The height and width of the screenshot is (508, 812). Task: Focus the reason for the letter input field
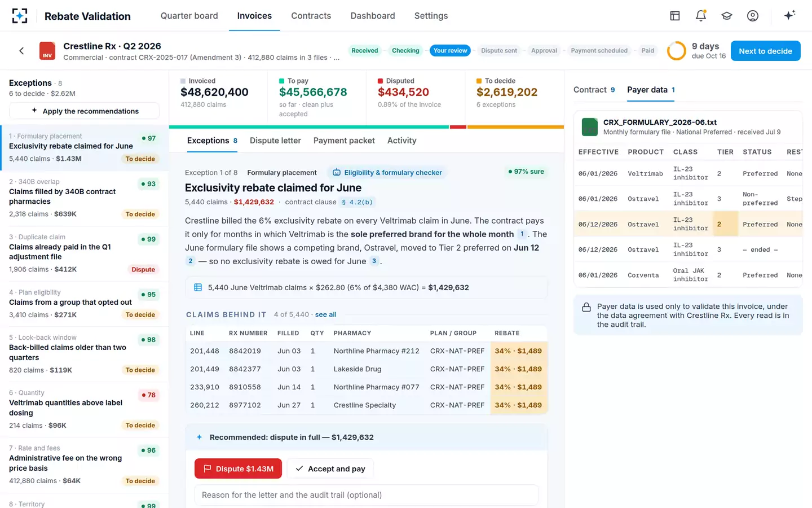pyautogui.click(x=367, y=495)
